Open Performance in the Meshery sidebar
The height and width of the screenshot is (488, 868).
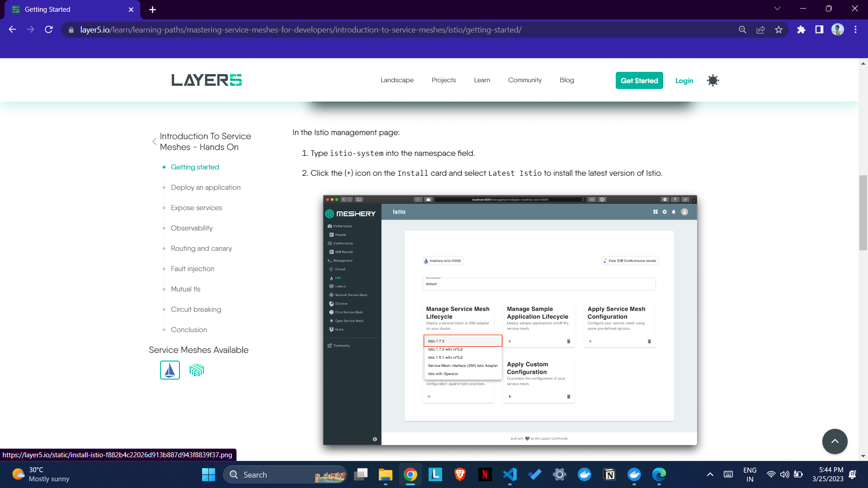click(x=343, y=226)
